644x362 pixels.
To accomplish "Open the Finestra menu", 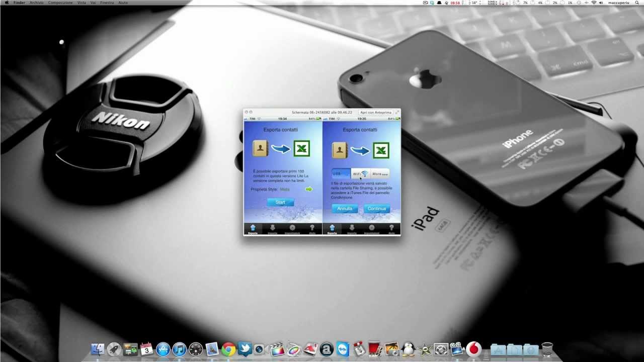I will click(107, 3).
